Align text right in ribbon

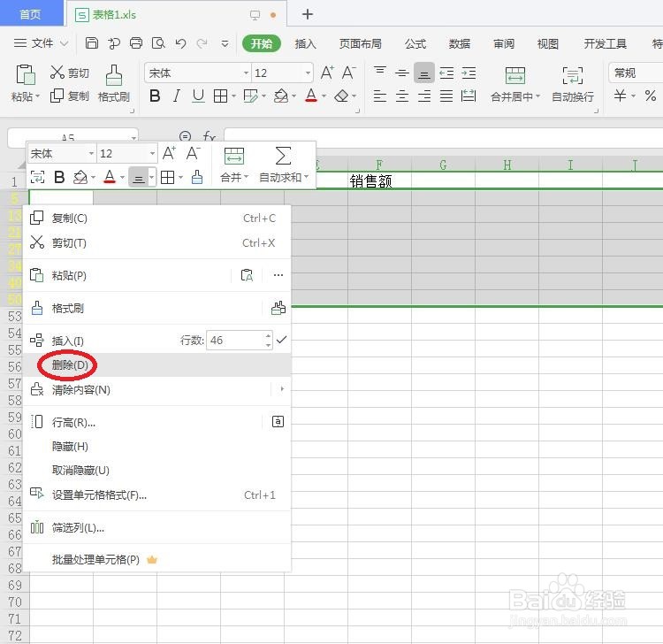pyautogui.click(x=424, y=96)
